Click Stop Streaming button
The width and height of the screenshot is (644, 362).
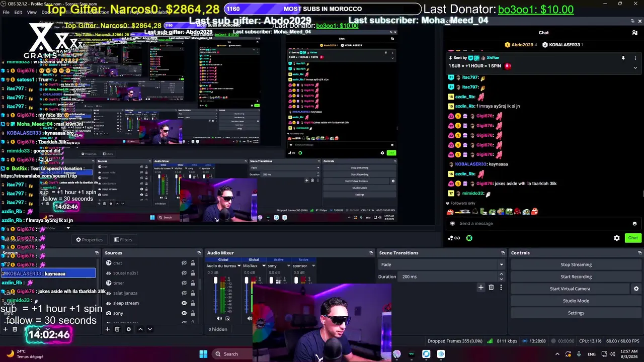click(576, 264)
